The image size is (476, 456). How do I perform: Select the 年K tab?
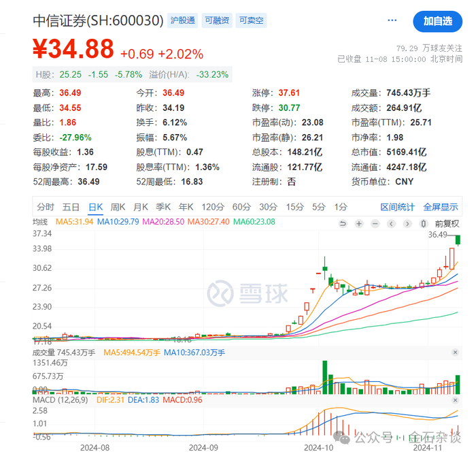click(186, 207)
